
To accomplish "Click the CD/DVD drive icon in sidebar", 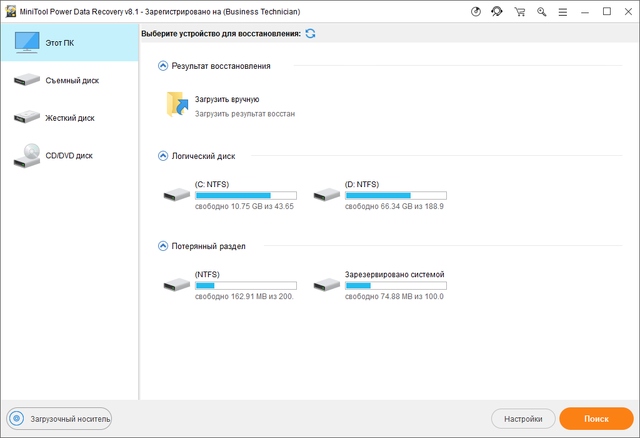I will click(27, 156).
